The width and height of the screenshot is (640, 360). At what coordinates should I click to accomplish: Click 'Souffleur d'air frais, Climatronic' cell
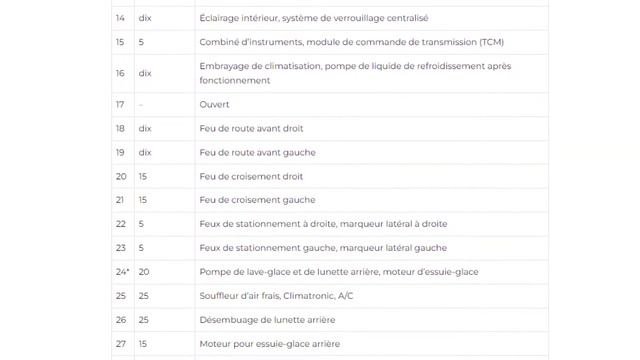point(371,296)
